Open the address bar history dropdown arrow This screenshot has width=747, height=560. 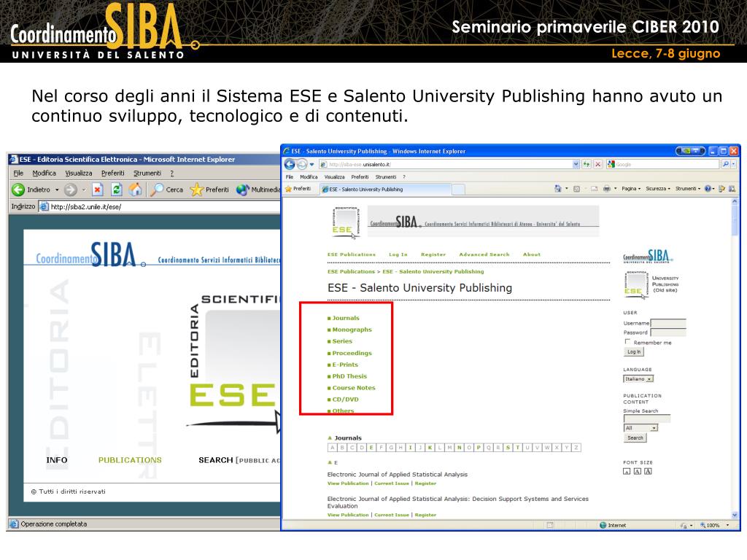coord(576,164)
